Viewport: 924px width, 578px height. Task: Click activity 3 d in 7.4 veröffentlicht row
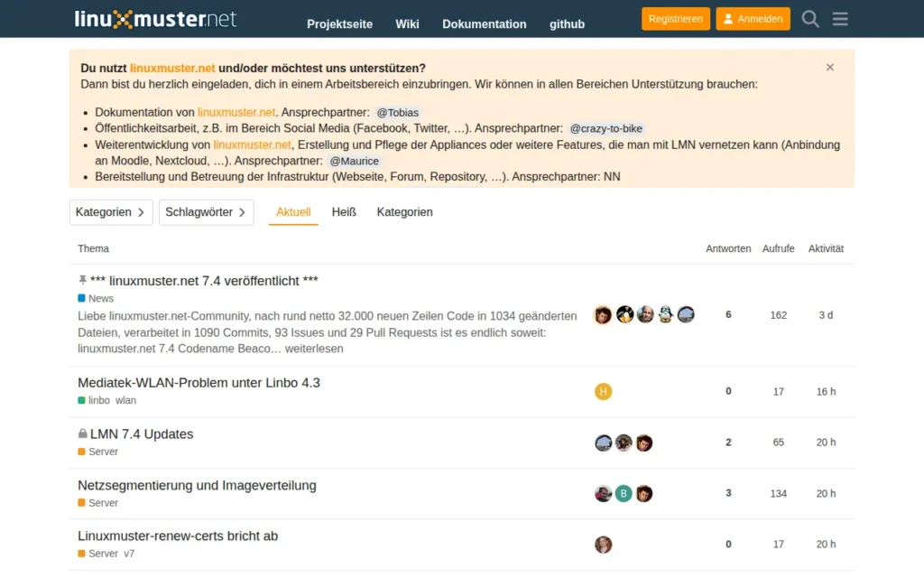[x=826, y=315]
